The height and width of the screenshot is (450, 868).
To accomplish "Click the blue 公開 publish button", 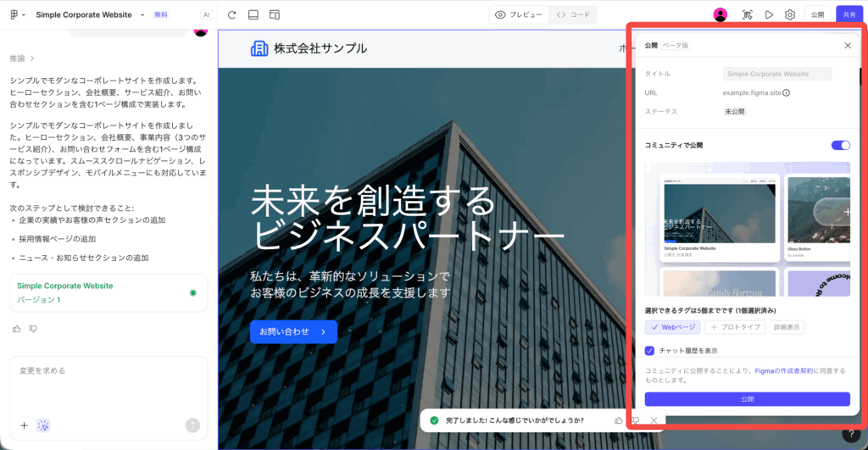I will tap(748, 399).
